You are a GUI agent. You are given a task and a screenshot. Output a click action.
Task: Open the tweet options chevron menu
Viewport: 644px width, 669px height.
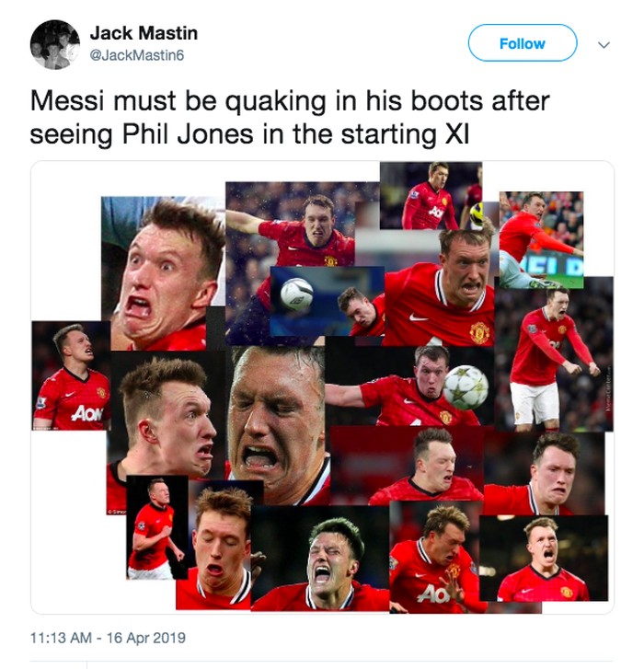[x=604, y=44]
